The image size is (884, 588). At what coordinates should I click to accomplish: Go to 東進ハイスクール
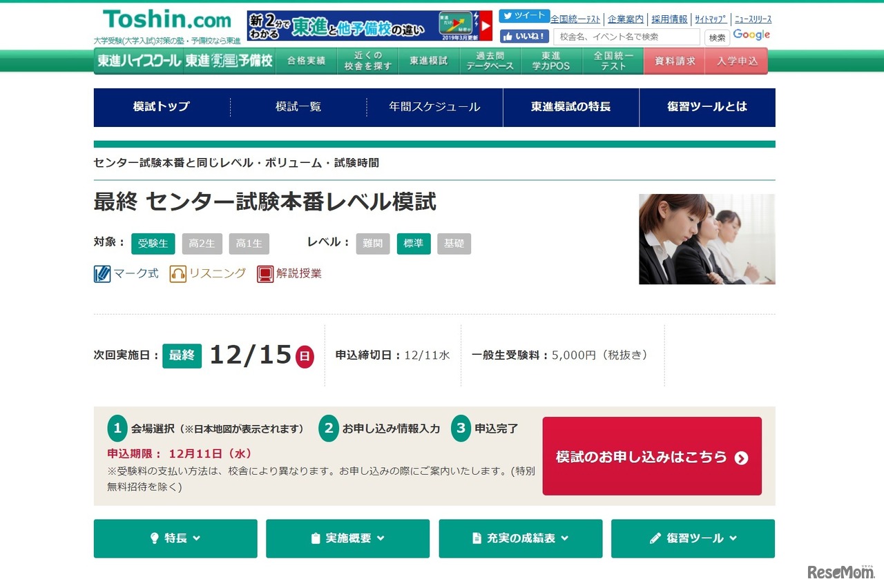[x=139, y=61]
